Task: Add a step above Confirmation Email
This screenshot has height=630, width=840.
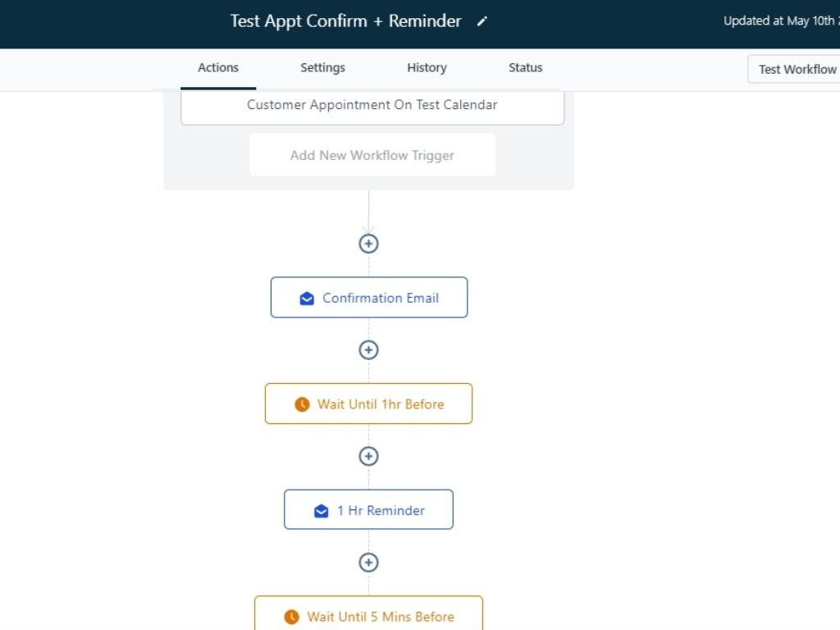Action: pos(368,244)
